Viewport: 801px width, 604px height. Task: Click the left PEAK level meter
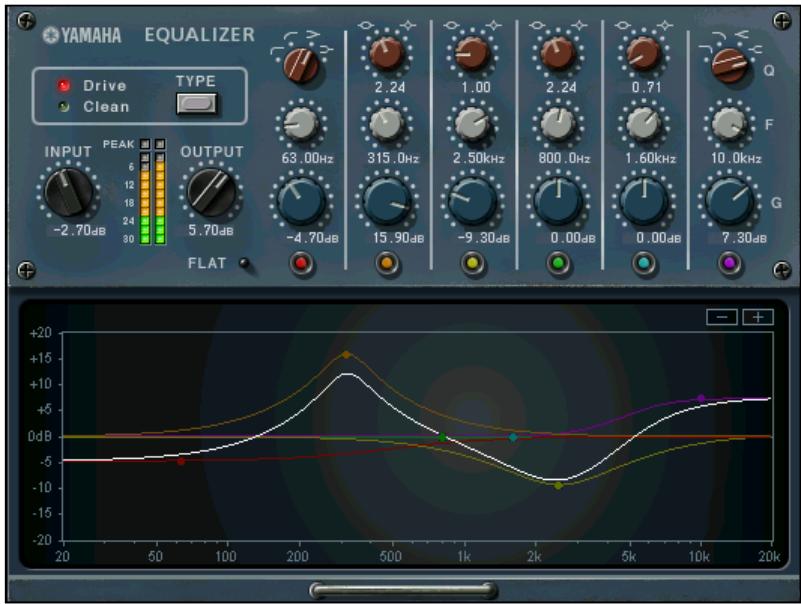pyautogui.click(x=145, y=192)
